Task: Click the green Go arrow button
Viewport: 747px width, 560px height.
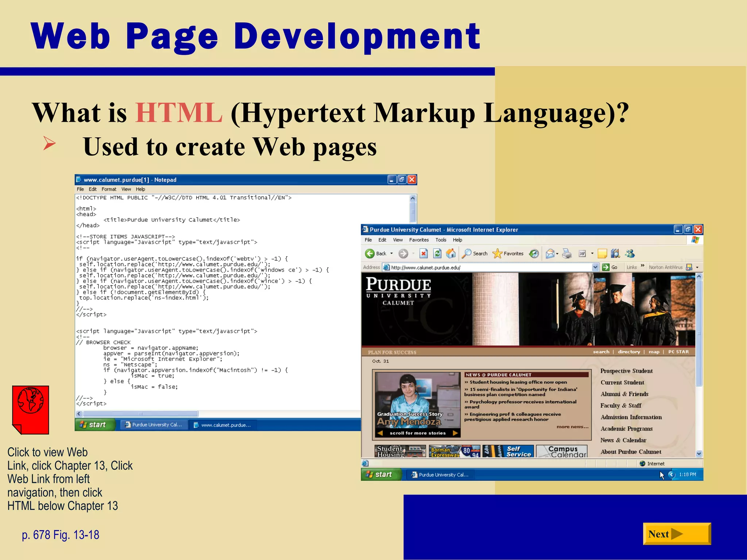Action: coord(606,267)
